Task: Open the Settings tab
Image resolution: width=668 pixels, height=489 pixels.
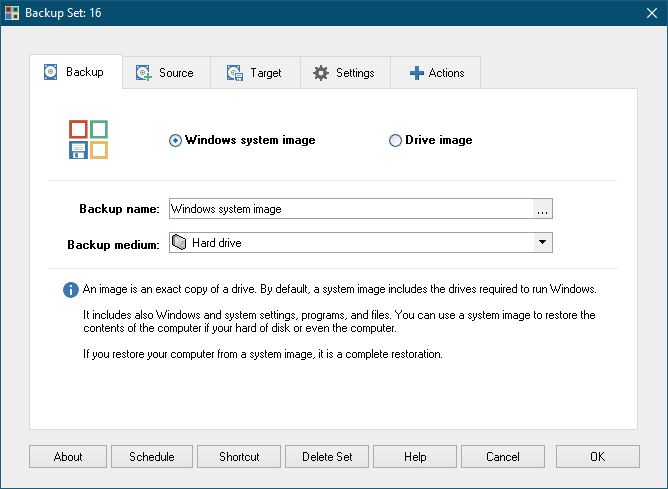Action: coord(346,73)
